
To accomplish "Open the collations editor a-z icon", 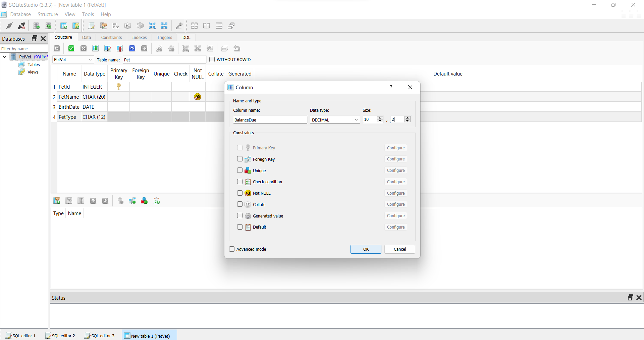I will 128,26.
